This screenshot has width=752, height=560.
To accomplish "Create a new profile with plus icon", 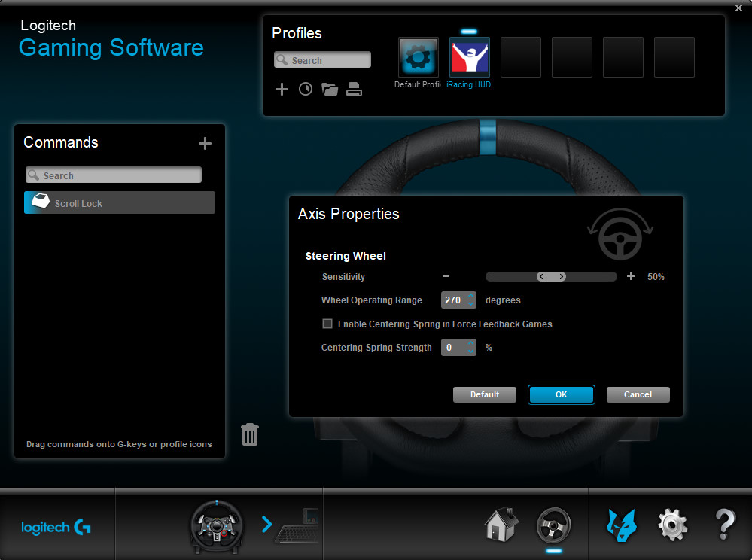I will pos(282,90).
